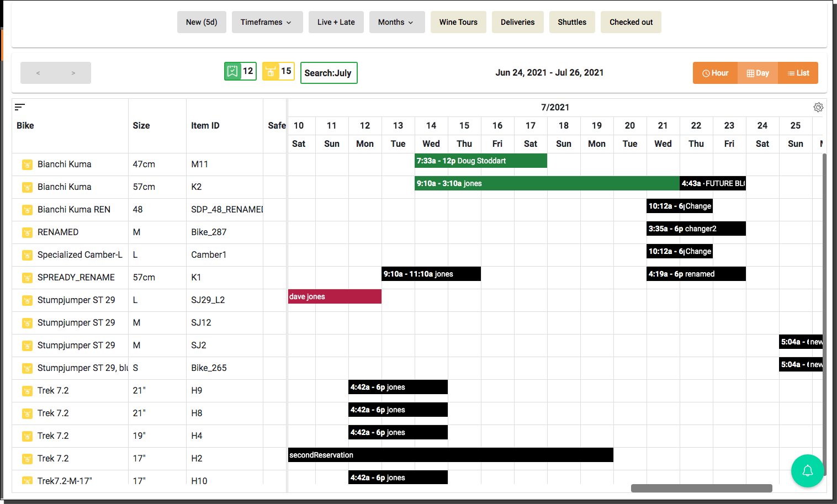The width and height of the screenshot is (837, 504).
Task: Open the 4:42a jones reservation on H9 row
Action: 398,387
